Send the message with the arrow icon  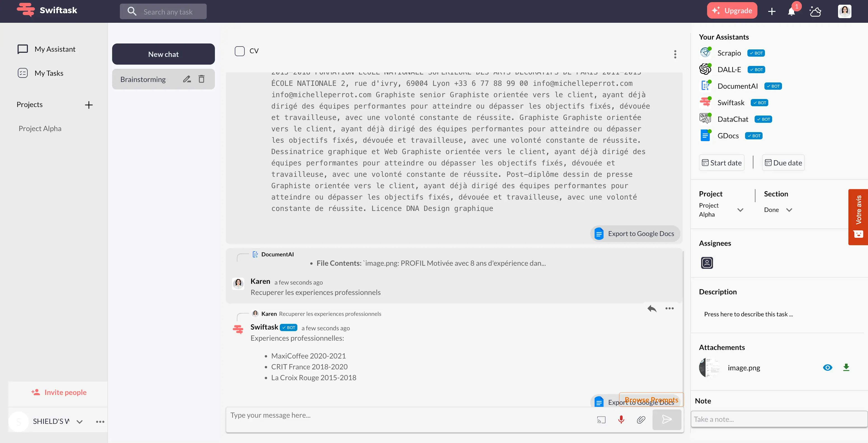(x=667, y=420)
